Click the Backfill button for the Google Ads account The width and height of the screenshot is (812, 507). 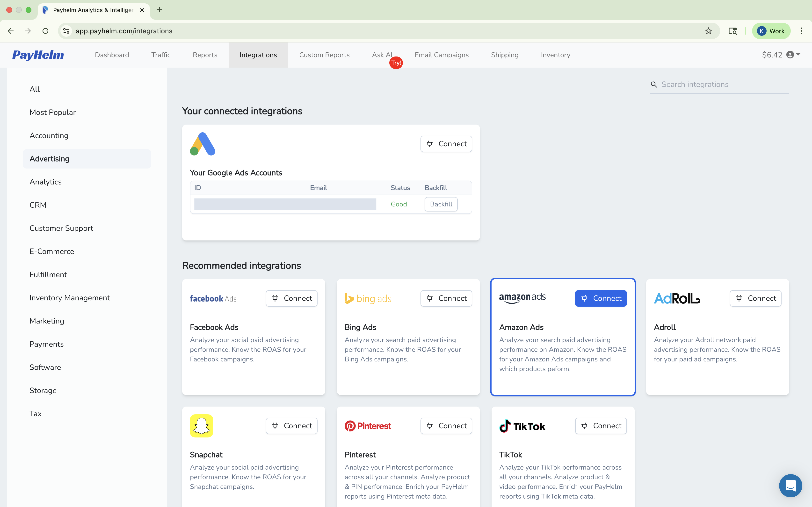441,204
